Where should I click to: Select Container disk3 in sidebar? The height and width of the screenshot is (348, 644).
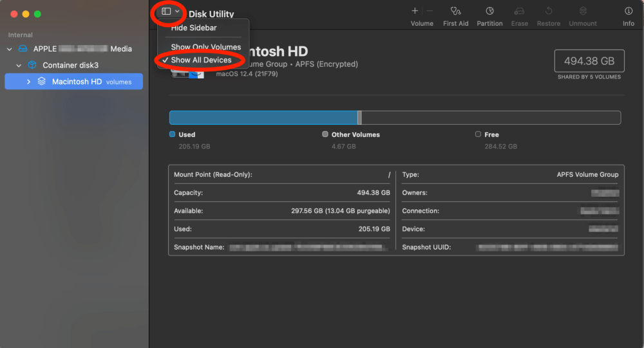click(70, 66)
